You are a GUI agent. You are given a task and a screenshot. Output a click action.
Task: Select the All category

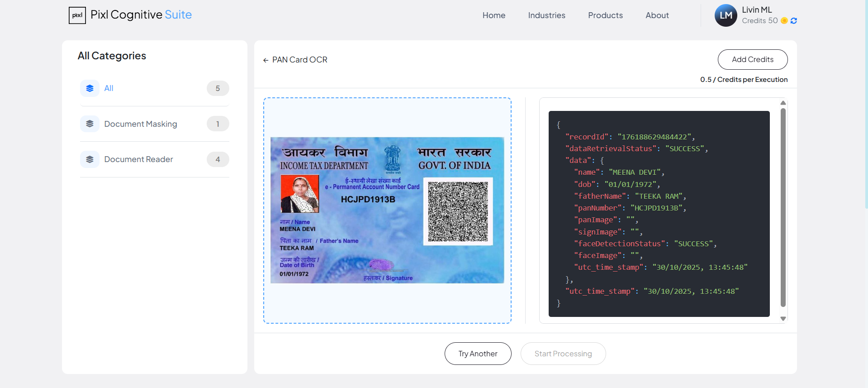click(x=155, y=88)
